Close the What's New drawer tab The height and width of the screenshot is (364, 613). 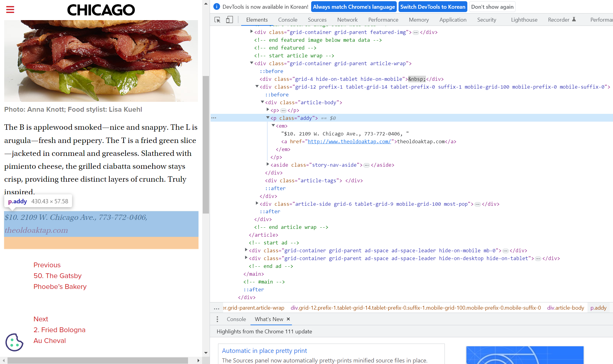coord(288,319)
